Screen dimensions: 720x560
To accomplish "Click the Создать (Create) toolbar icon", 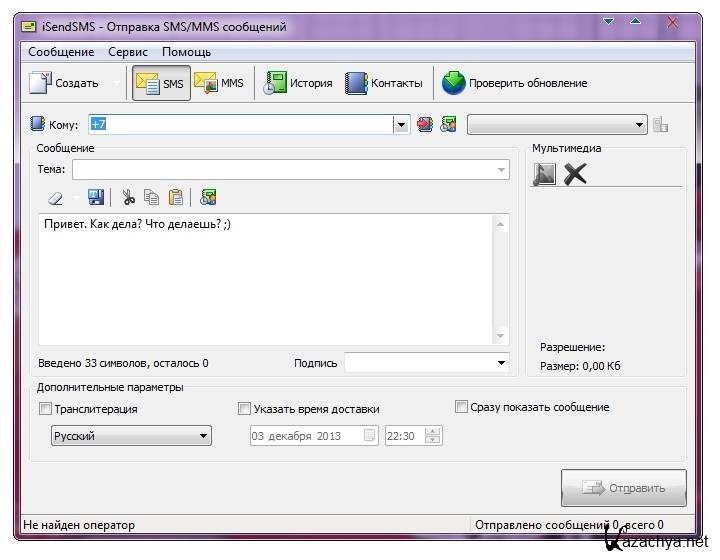I will pyautogui.click(x=41, y=84).
